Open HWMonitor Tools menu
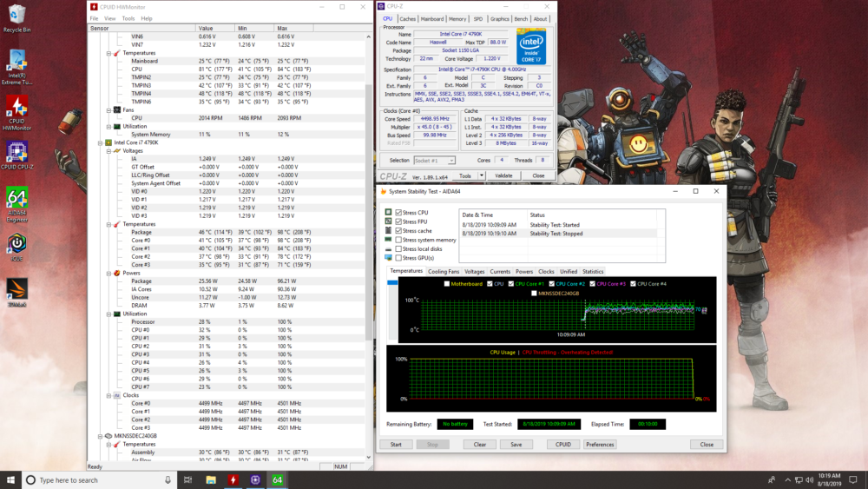 pyautogui.click(x=128, y=18)
